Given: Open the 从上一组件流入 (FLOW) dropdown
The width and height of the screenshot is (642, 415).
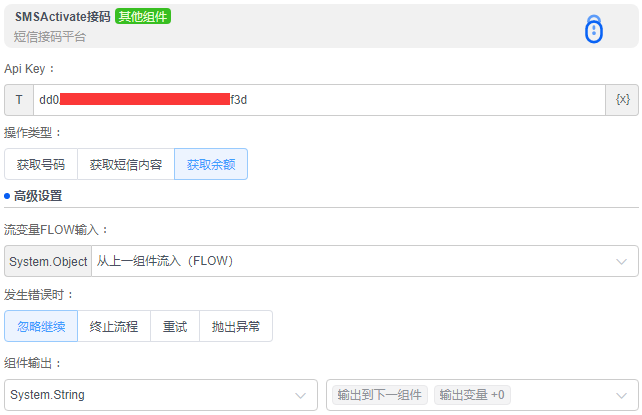Looking at the screenshot, I should click(x=364, y=262).
